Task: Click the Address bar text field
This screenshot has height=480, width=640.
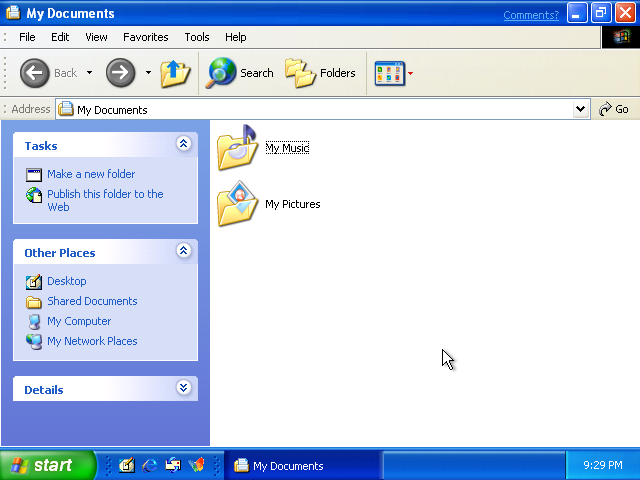Action: click(x=322, y=109)
